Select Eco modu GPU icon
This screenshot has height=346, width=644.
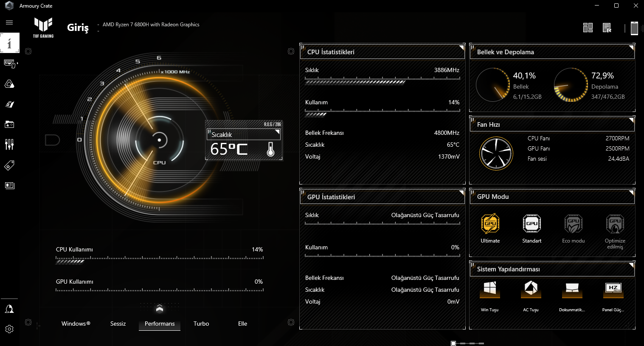(x=574, y=224)
